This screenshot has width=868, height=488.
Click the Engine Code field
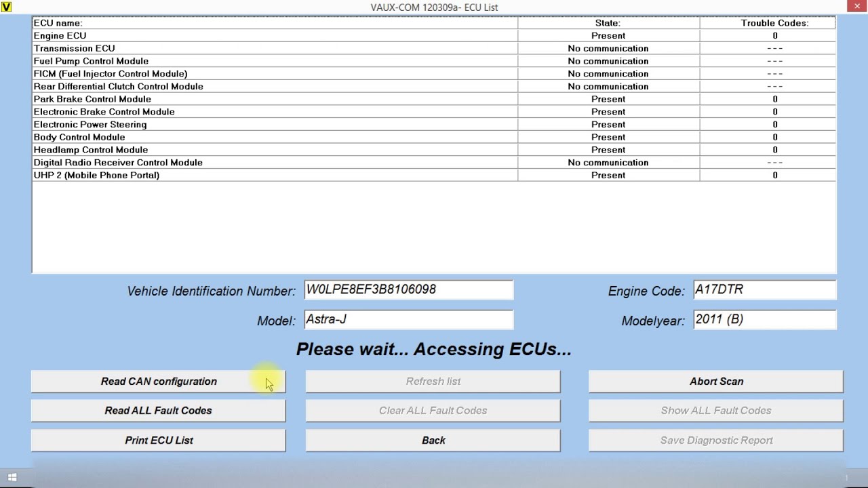[765, 290]
